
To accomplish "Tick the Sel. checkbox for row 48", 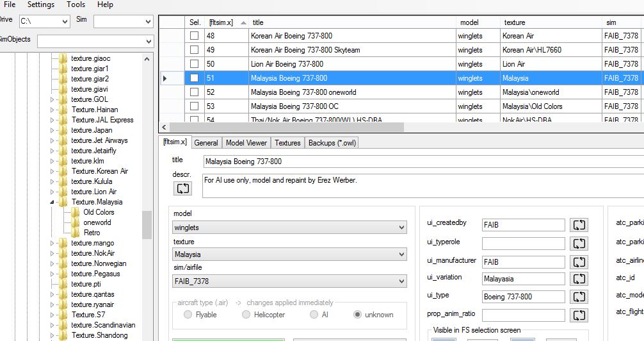I will pyautogui.click(x=194, y=36).
